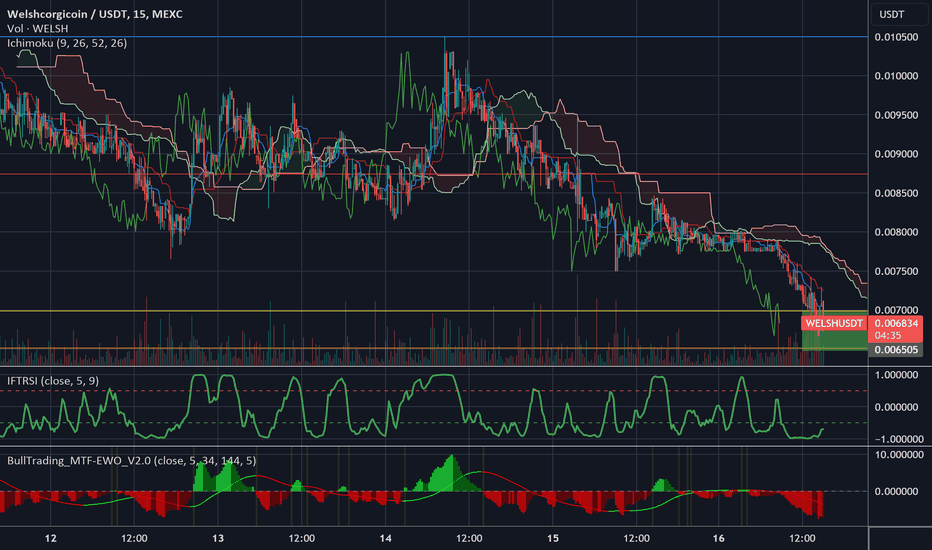932x550 pixels.
Task: Click the 0.010000 price axis label
Action: click(896, 76)
